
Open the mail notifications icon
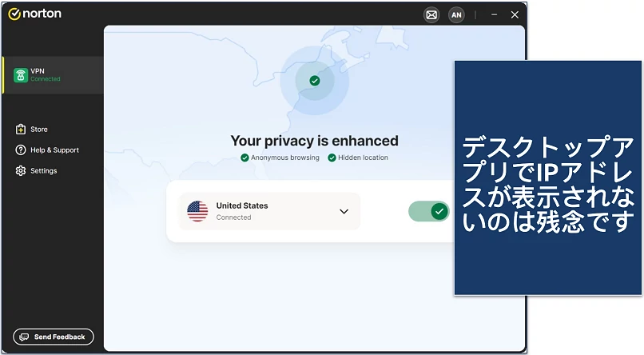431,15
